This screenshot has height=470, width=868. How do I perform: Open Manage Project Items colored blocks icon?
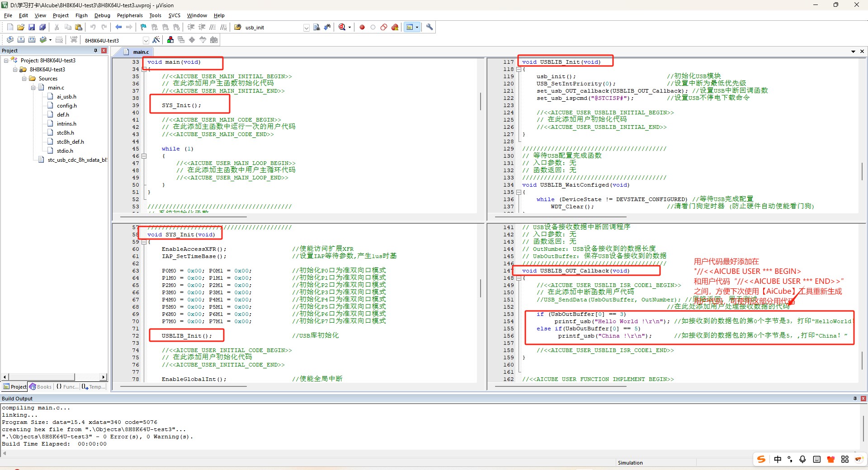pos(170,40)
